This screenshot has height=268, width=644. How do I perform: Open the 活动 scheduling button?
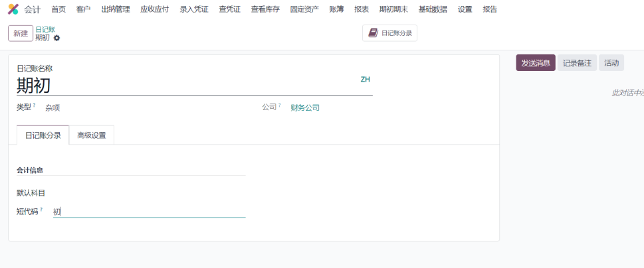(x=611, y=63)
